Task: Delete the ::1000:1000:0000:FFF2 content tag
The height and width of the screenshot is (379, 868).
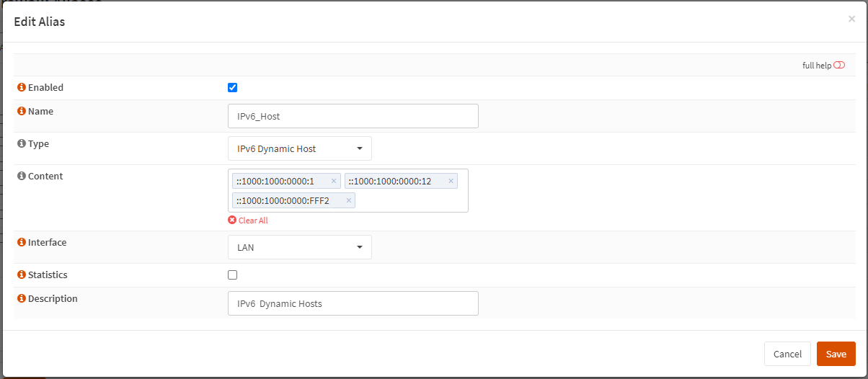Action: coord(349,200)
